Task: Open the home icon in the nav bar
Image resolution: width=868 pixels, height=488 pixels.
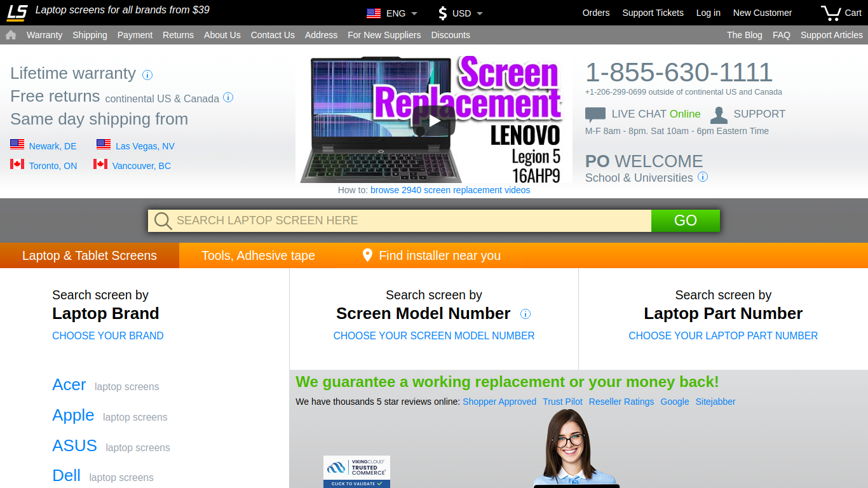Action: (x=11, y=35)
